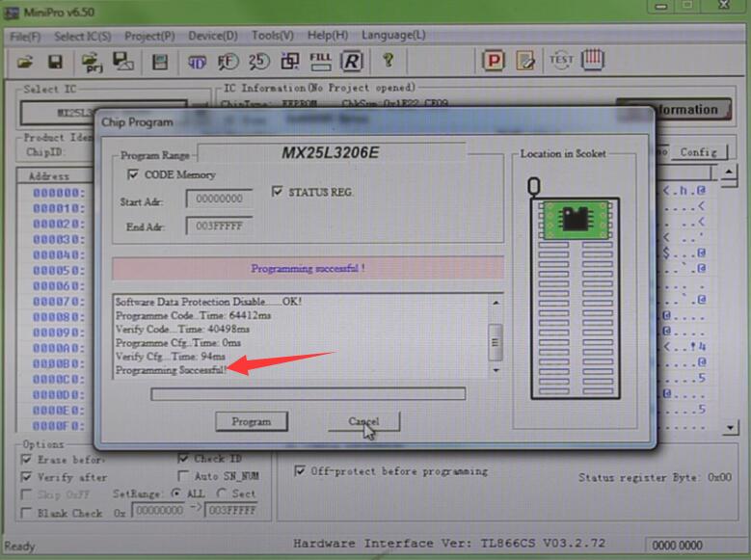Screen dimensions: 751x560
Task: Click the log list scroll down arrow
Action: click(496, 370)
